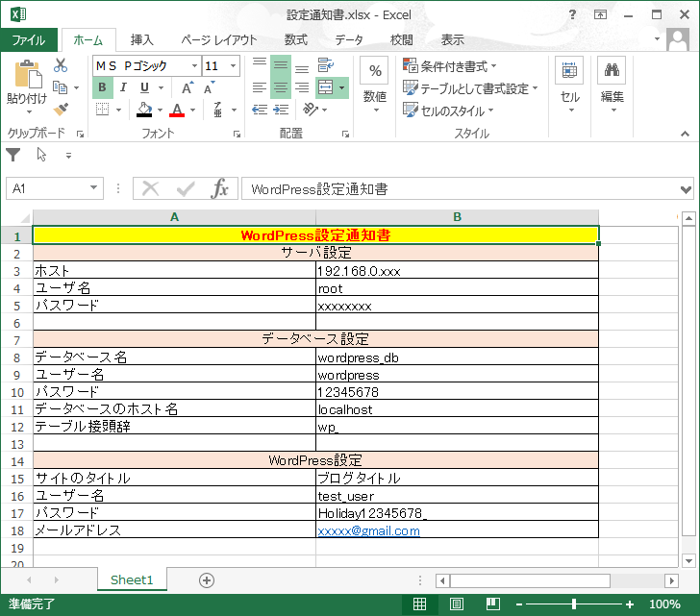
Task: Click the Cut scissors icon
Action: (x=61, y=65)
